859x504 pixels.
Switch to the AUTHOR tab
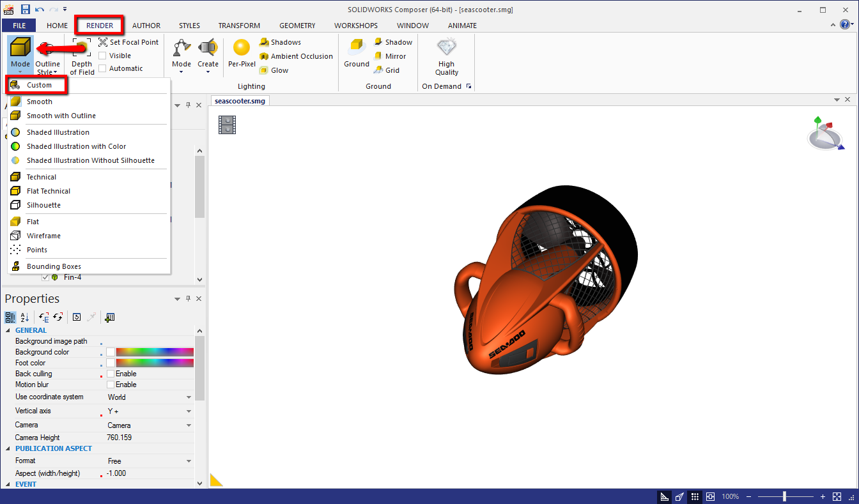[146, 26]
